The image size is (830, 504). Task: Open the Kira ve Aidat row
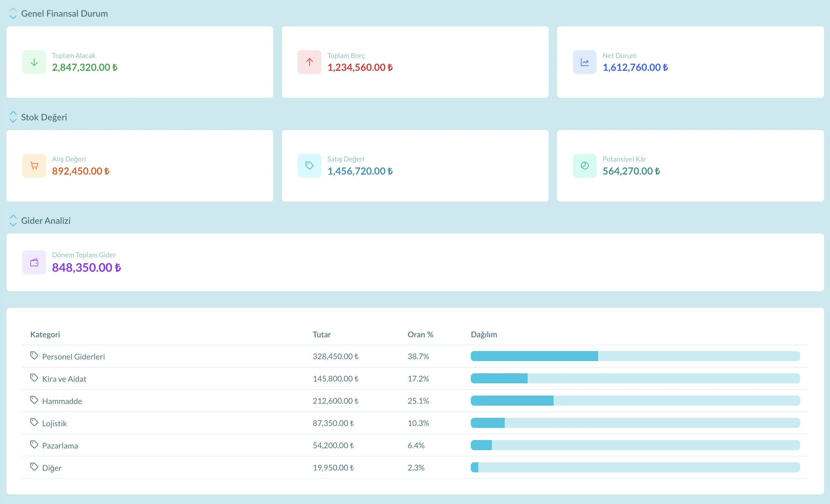click(x=415, y=378)
